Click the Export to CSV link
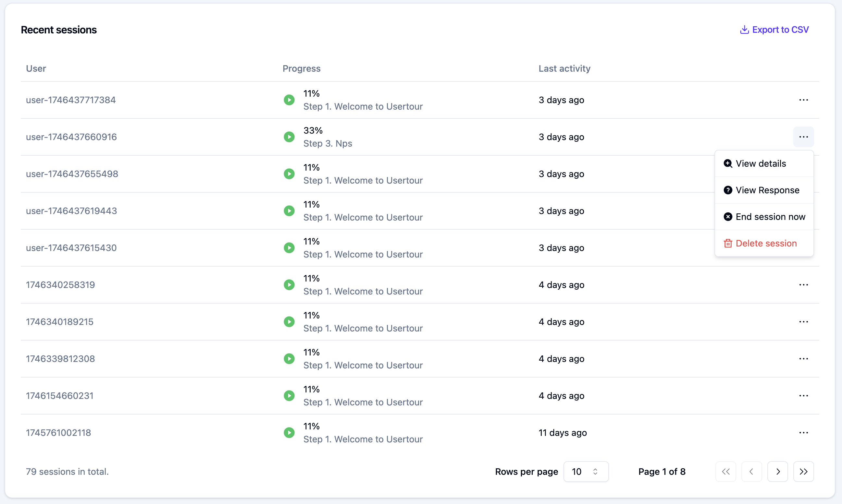 point(780,30)
